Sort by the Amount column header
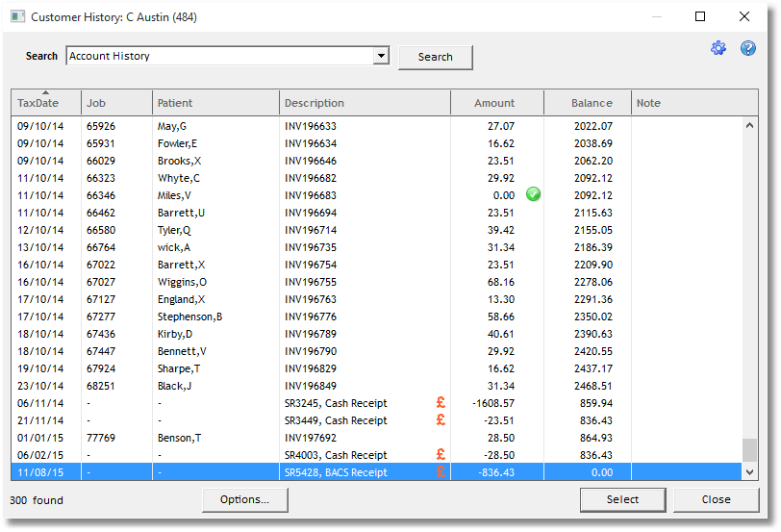 (497, 103)
